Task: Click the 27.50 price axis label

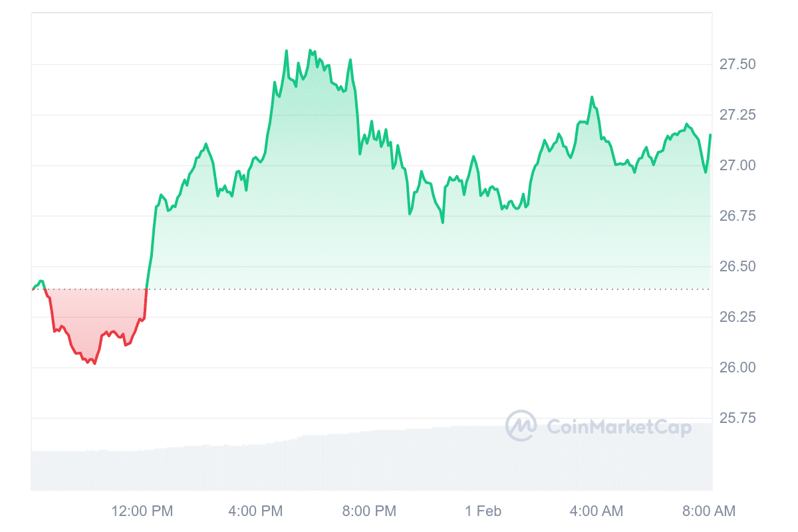Action: tap(737, 65)
